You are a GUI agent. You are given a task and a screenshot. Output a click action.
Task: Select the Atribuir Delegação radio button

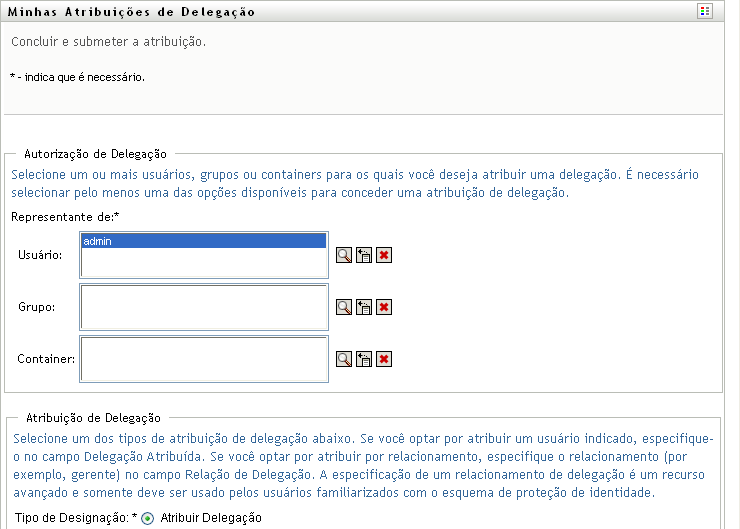click(x=148, y=518)
